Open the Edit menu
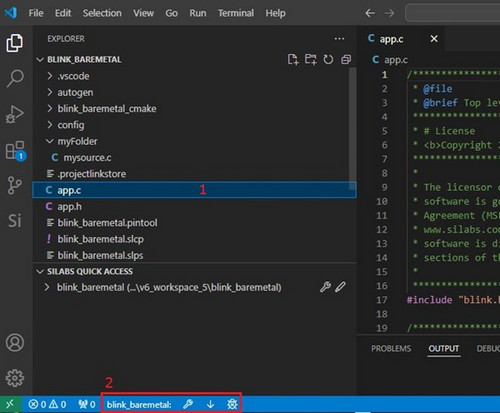500x413 pixels. pyautogui.click(x=63, y=13)
